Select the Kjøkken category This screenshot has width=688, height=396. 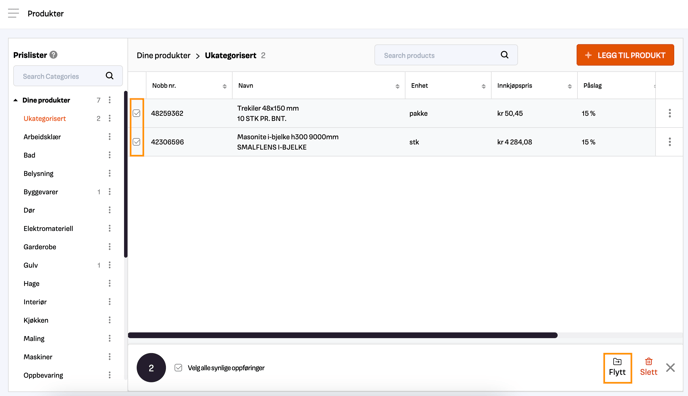(36, 320)
